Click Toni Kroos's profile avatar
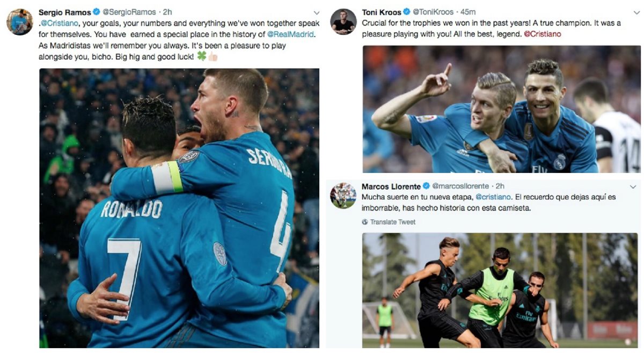The width and height of the screenshot is (644, 353). (343, 21)
